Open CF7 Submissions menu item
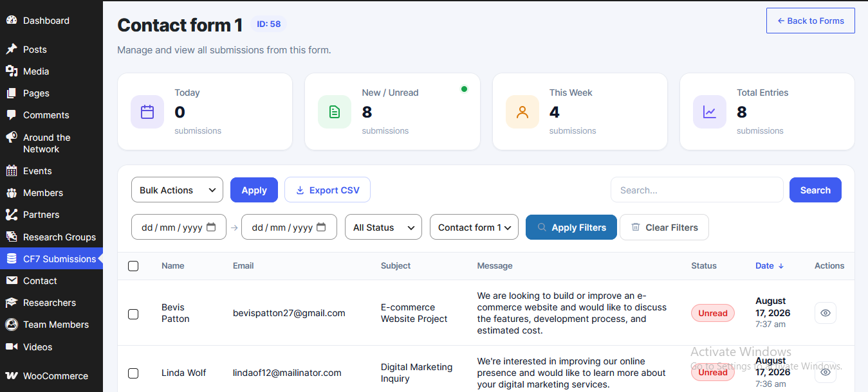This screenshot has height=392, width=868. coord(51,259)
